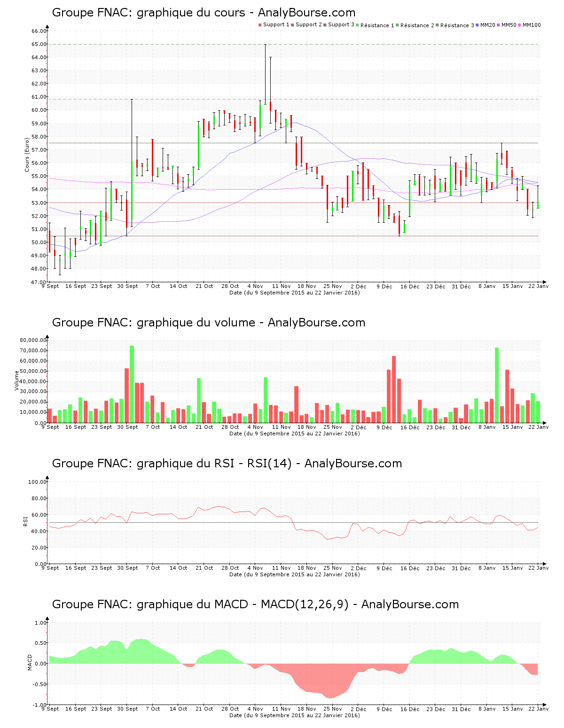
Task: Click the 80,000.00 volume axis value
Action: coord(33,340)
